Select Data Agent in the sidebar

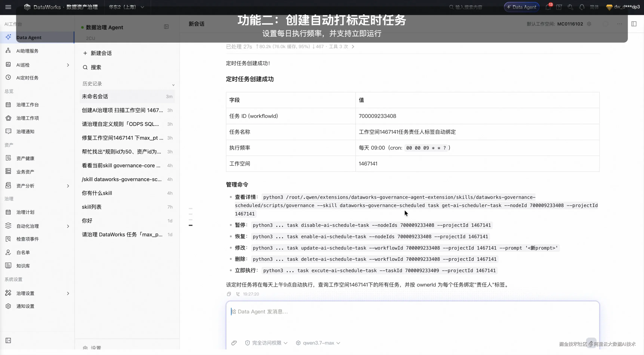[37, 38]
